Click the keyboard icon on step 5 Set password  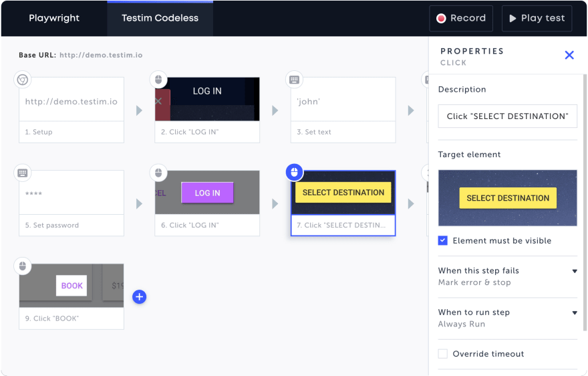pyautogui.click(x=23, y=173)
